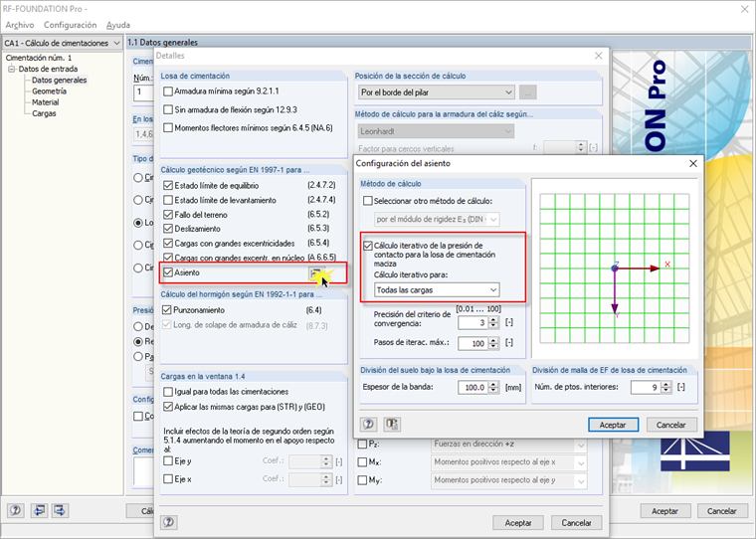Screen dimensions: 756x539
Task: Click defaults icon next to help in asiento dialog
Action: tap(392, 425)
